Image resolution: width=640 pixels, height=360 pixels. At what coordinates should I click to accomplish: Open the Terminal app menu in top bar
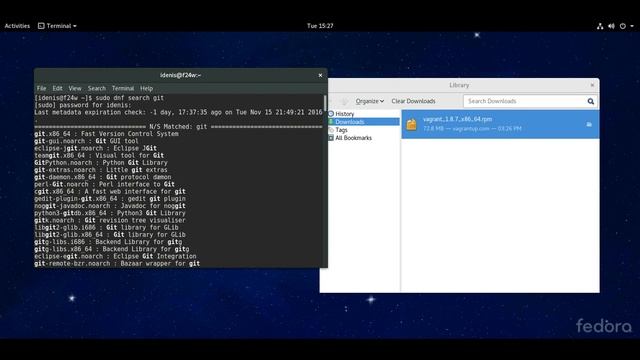pos(57,26)
